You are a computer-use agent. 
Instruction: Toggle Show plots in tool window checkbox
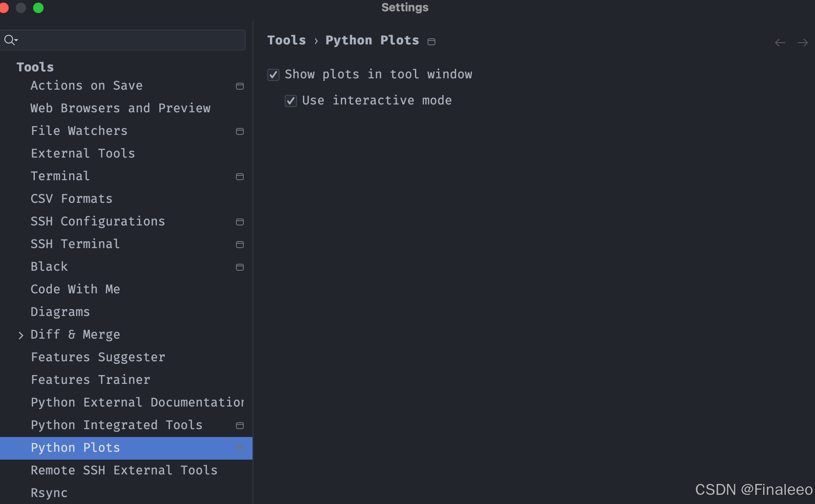[273, 75]
